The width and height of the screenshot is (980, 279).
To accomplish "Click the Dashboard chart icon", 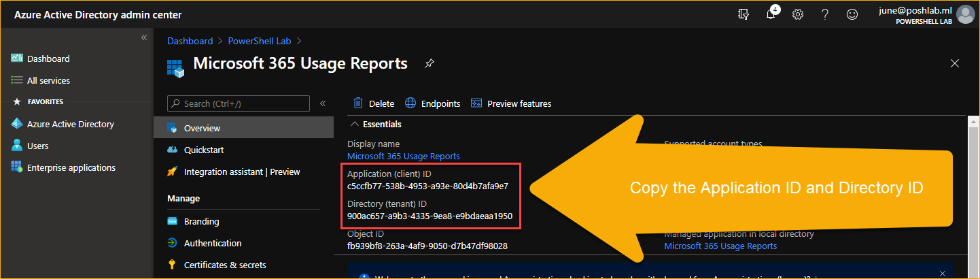I will click(17, 59).
